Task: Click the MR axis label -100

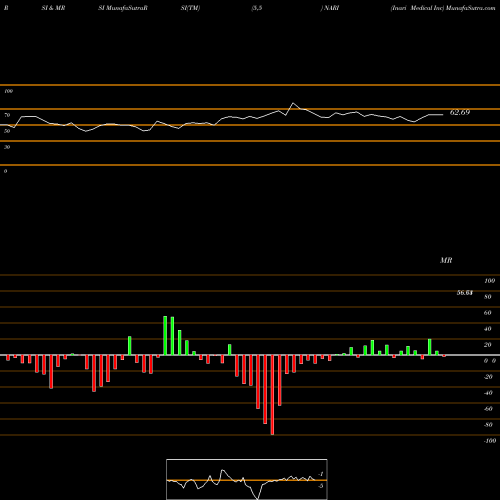Action: (x=490, y=441)
